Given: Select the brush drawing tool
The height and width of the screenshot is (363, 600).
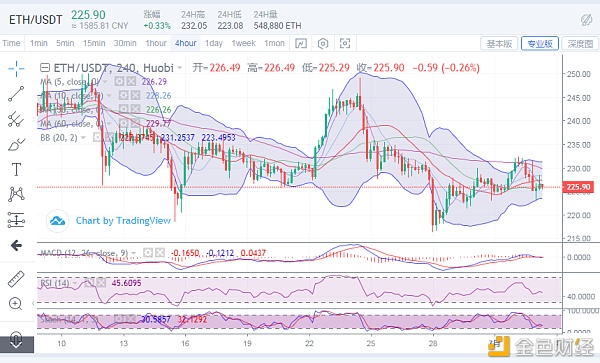Looking at the screenshot, I should pos(16,144).
